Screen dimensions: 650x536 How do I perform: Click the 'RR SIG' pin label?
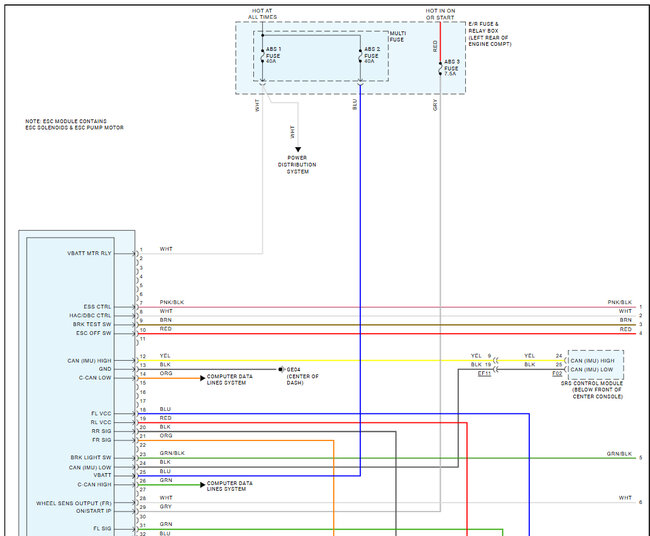102,431
